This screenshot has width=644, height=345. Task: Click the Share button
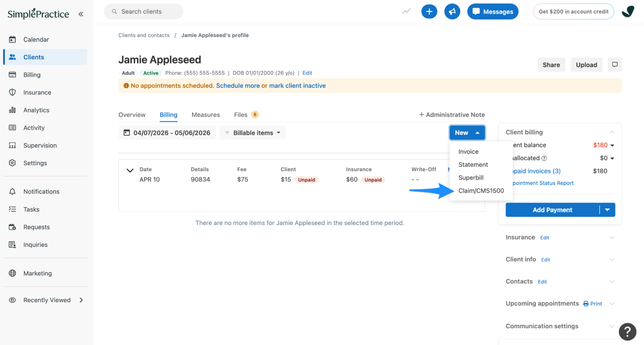pyautogui.click(x=551, y=65)
